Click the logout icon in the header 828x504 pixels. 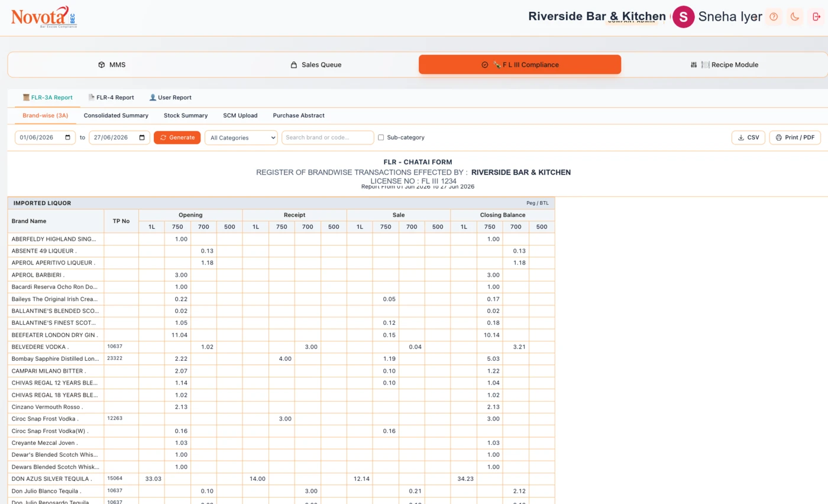pos(816,17)
